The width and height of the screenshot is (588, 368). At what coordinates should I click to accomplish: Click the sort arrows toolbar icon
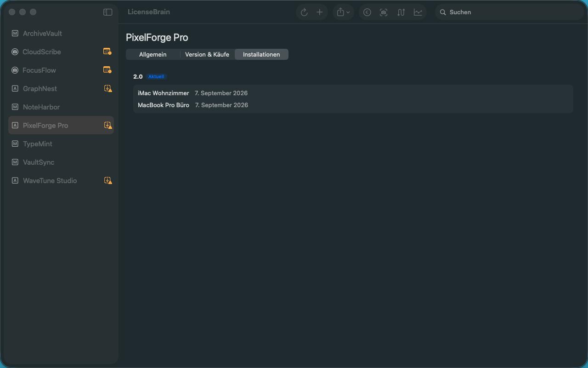point(401,12)
